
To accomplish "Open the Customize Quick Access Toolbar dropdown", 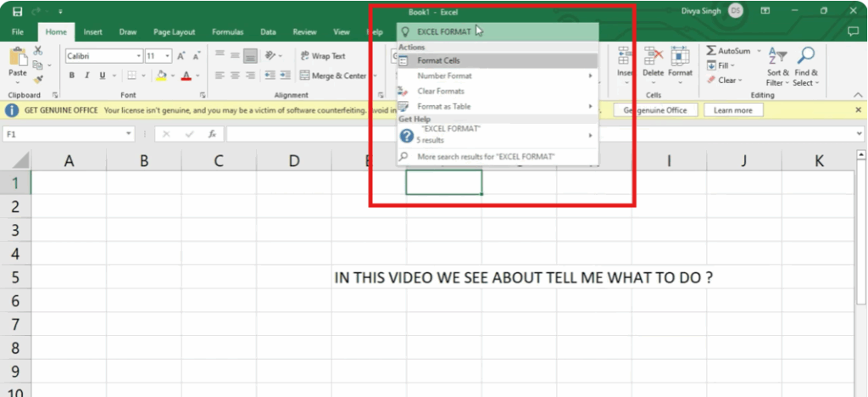I will 60,12.
